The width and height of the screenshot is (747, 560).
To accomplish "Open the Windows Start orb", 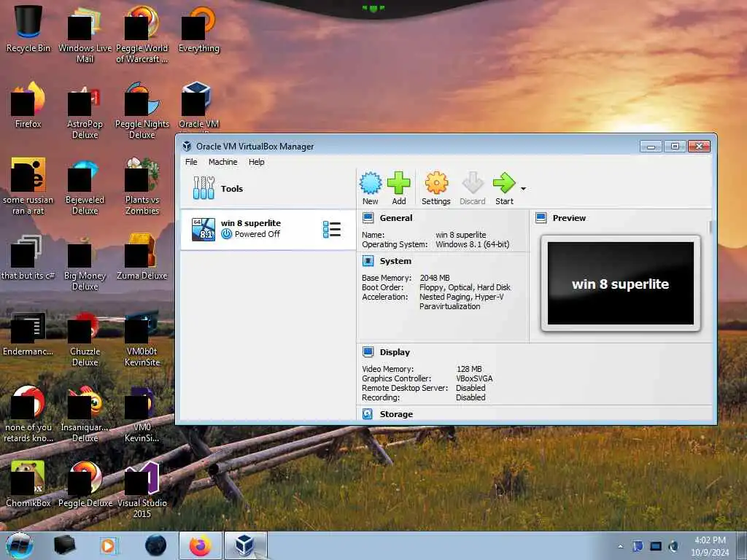I will [x=20, y=545].
